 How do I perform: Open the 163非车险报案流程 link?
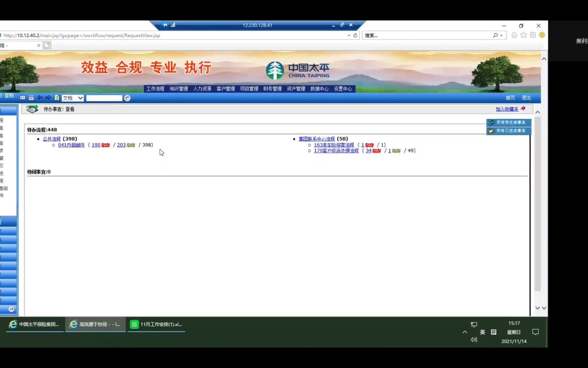(x=334, y=145)
